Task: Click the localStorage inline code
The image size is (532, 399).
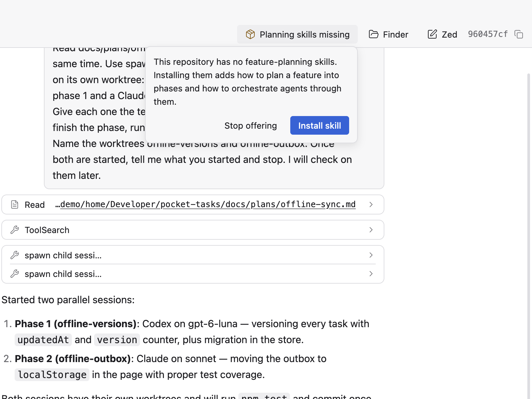Action: (52, 375)
